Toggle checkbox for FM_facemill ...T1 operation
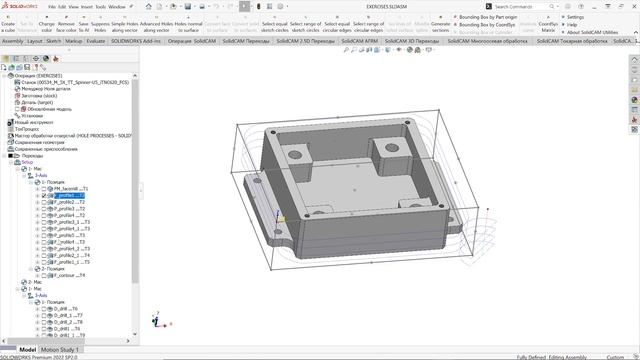This screenshot has height=360, width=640. click(44, 189)
